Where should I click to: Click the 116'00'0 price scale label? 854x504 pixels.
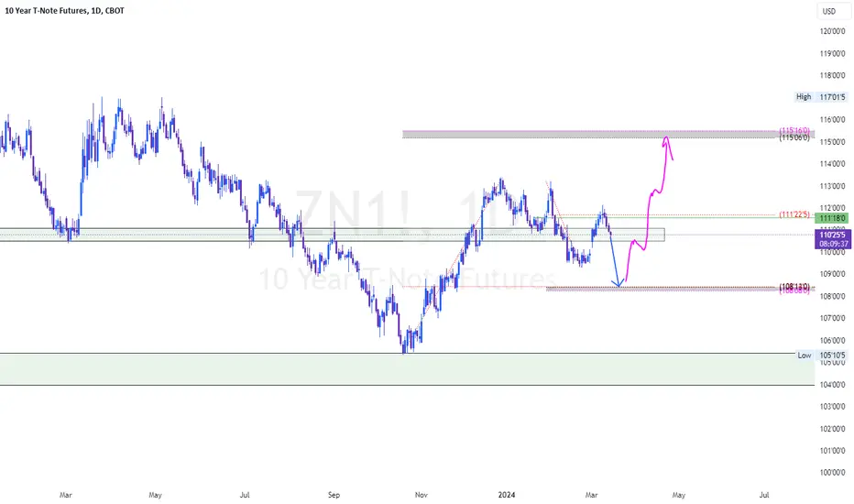[832, 120]
